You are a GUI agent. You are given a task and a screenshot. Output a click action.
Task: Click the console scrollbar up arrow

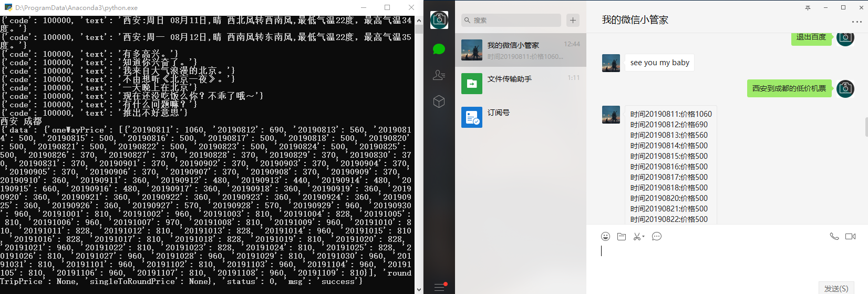tap(419, 21)
